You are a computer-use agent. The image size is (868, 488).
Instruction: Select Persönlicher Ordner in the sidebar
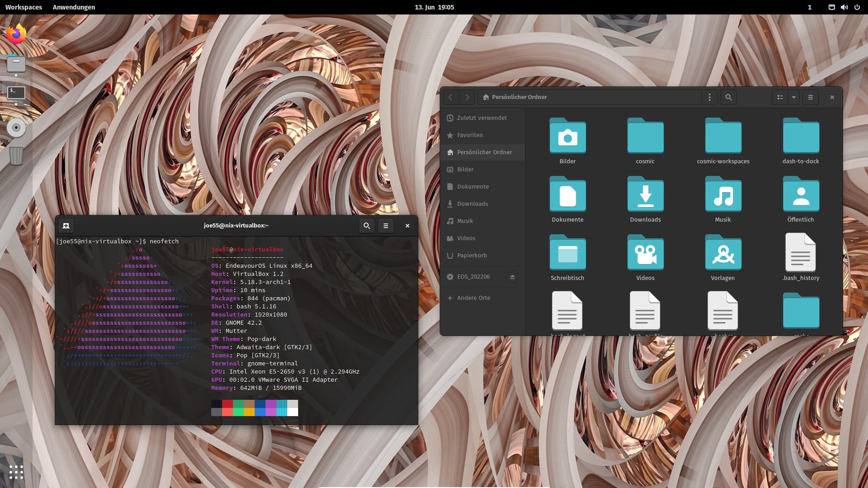click(483, 152)
